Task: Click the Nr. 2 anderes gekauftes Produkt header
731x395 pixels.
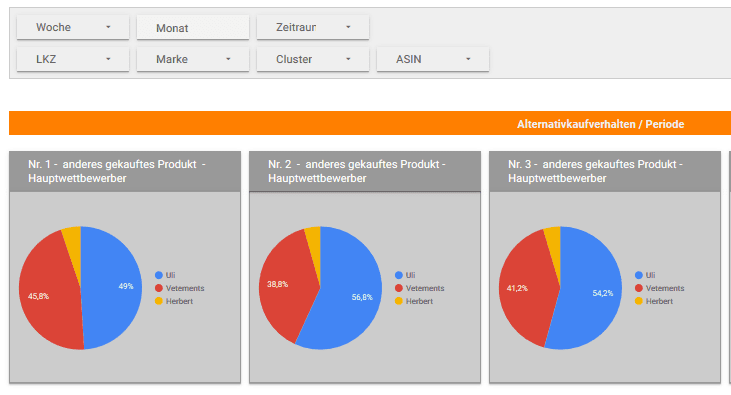Action: (x=365, y=171)
